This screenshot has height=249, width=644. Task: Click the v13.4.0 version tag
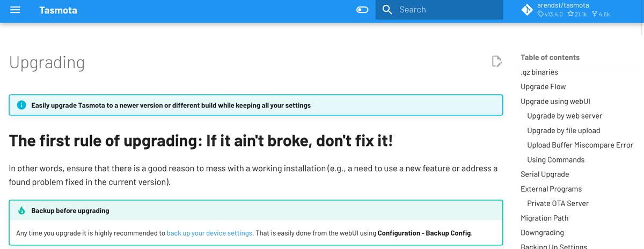point(550,14)
